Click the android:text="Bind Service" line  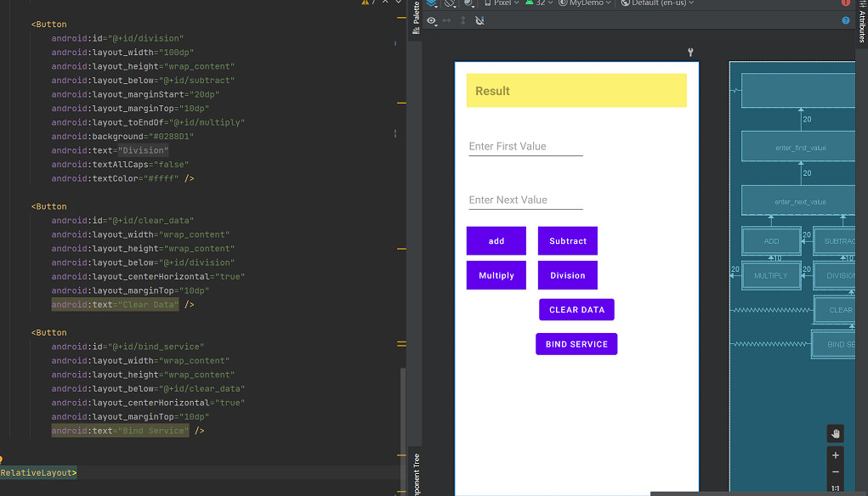128,431
